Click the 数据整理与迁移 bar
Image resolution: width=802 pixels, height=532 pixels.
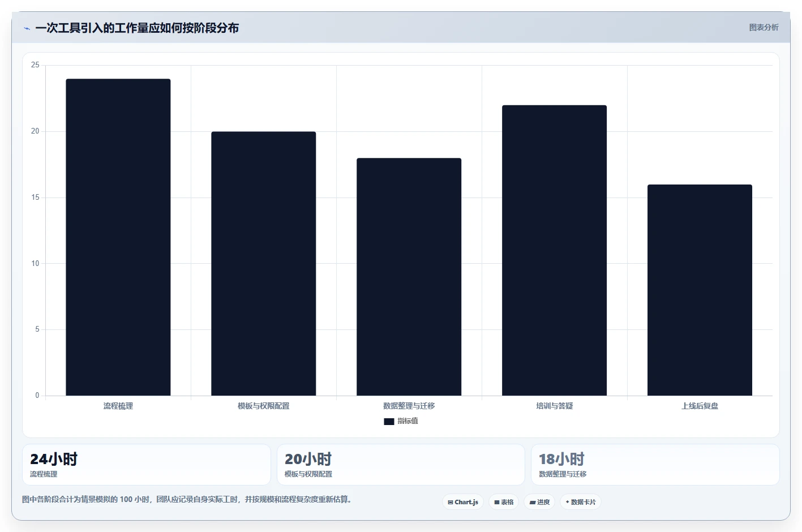pyautogui.click(x=409, y=277)
